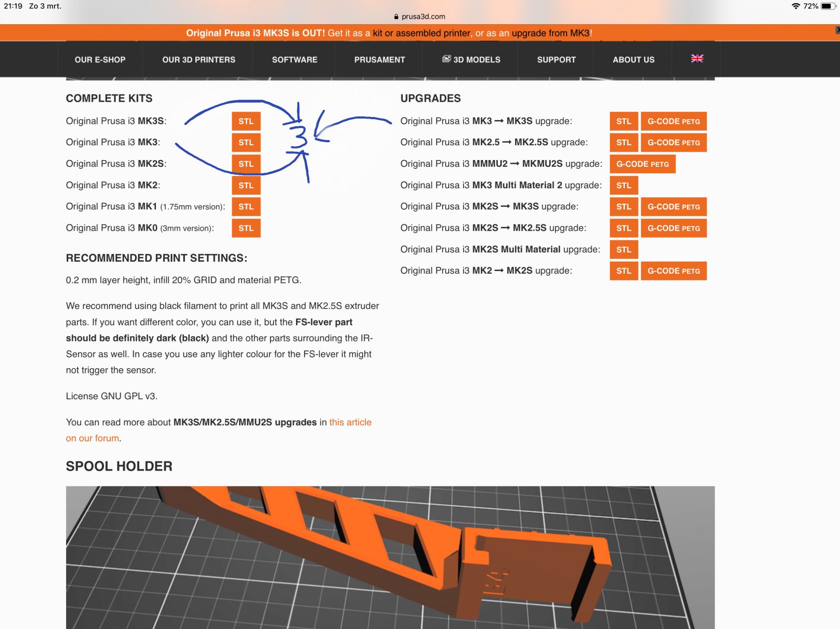Screen dimensions: 840x629
Task: Dismiss the orange MK3S announcement banner
Action: tap(837, 30)
